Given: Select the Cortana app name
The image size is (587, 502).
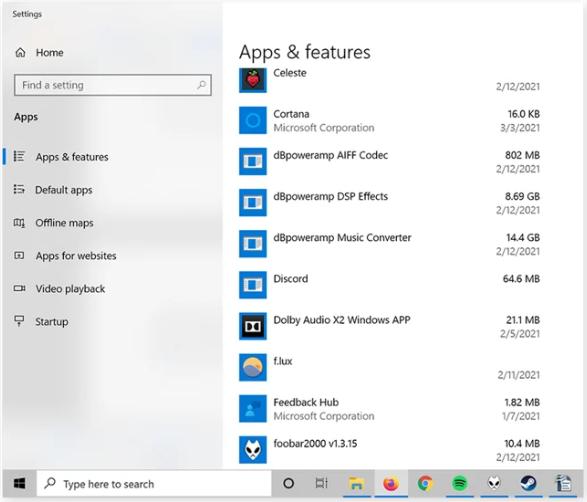Looking at the screenshot, I should click(x=291, y=114).
